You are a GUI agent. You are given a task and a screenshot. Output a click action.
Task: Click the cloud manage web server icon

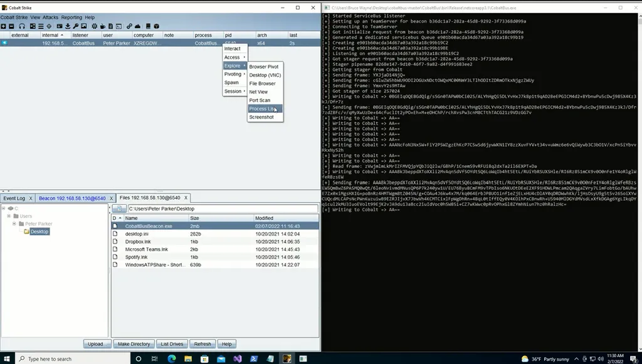pyautogui.click(x=137, y=26)
